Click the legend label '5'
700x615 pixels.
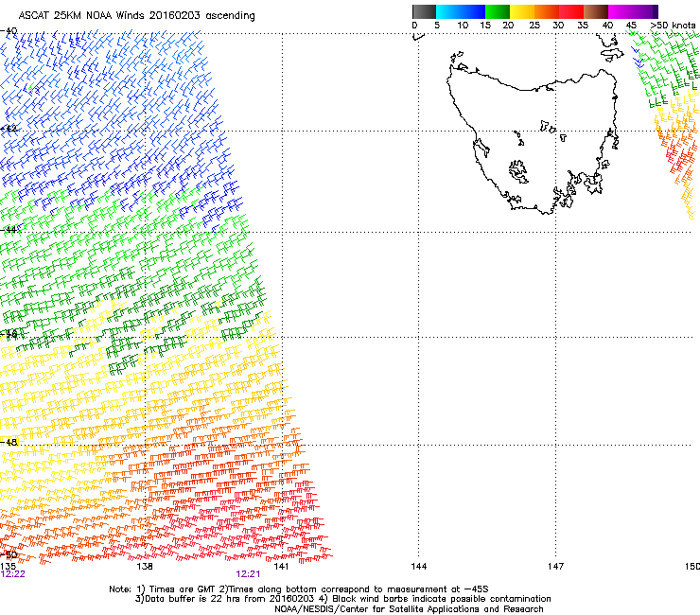point(437,26)
